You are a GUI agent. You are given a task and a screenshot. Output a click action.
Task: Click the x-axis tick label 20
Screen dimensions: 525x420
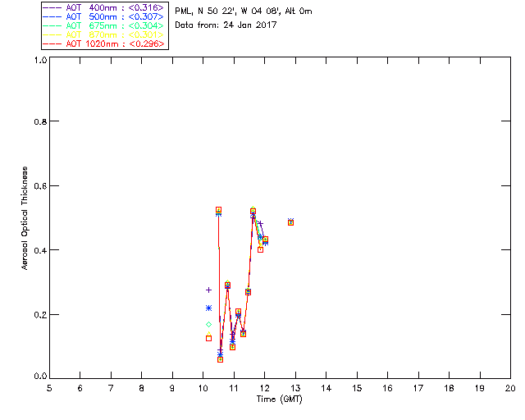(510, 388)
